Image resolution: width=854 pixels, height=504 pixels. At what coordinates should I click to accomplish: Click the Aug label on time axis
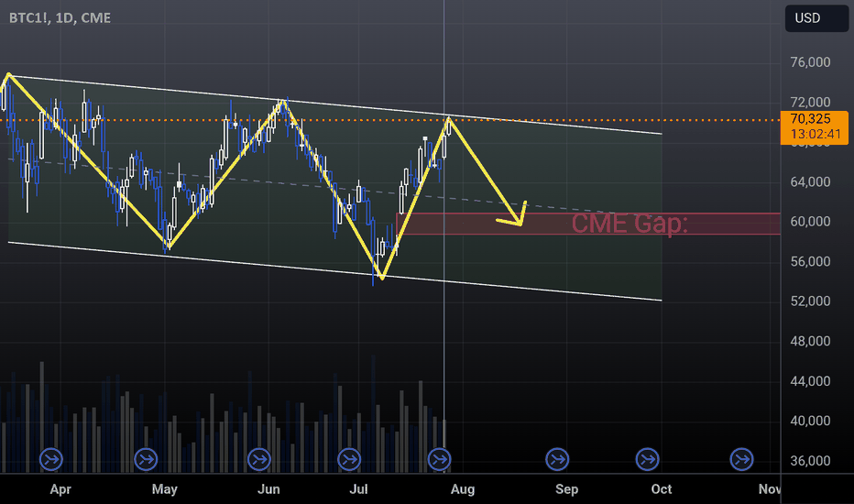click(463, 489)
